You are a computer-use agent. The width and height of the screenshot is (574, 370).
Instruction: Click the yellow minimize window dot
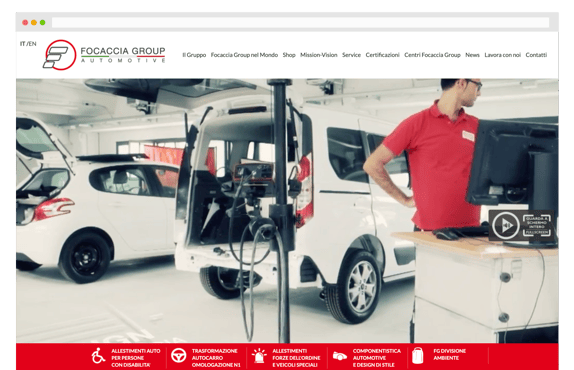pos(34,22)
